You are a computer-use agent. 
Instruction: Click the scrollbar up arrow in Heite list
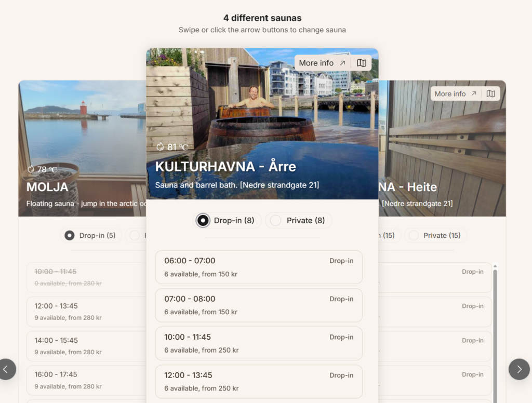tap(495, 266)
